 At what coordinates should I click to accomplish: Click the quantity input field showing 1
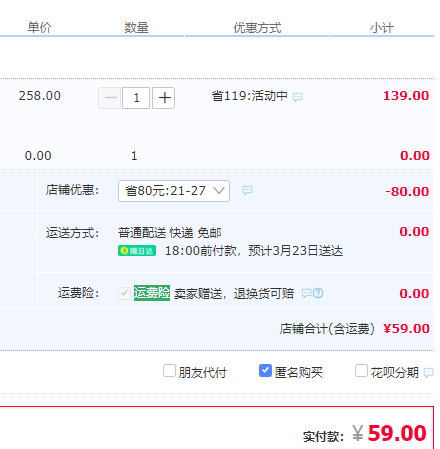pyautogui.click(x=136, y=98)
